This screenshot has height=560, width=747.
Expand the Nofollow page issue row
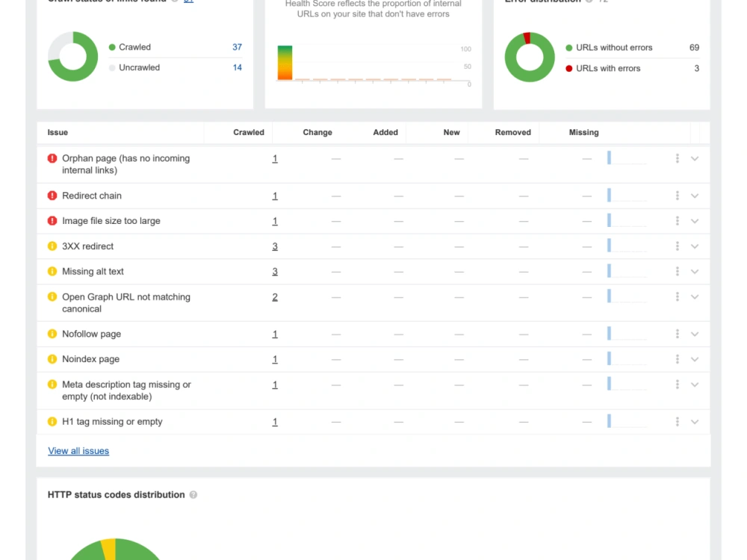coord(695,334)
